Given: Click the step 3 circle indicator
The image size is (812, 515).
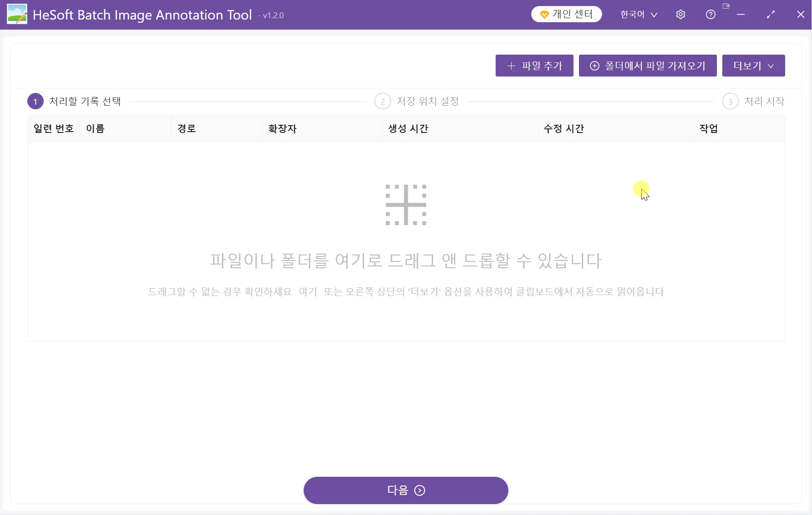Looking at the screenshot, I should pos(730,102).
